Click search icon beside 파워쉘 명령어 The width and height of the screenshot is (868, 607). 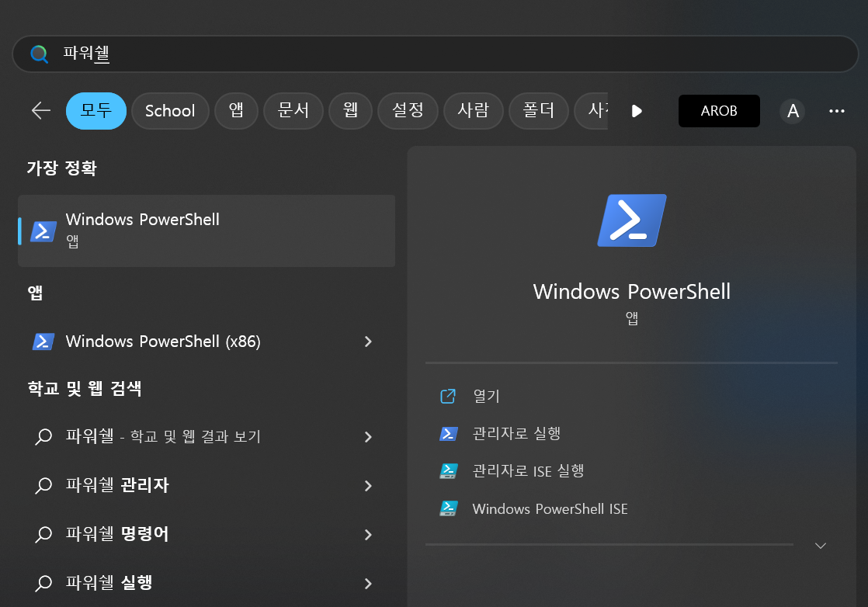(x=43, y=535)
